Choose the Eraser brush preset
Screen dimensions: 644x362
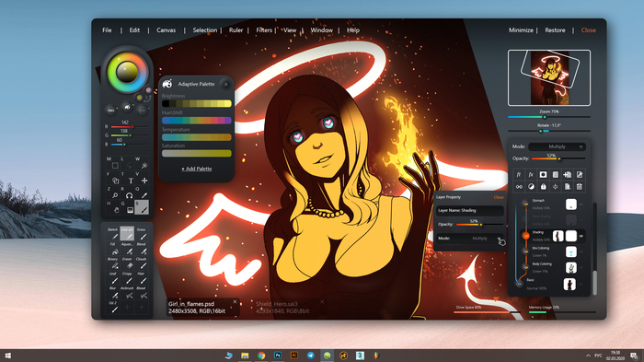(x=127, y=263)
